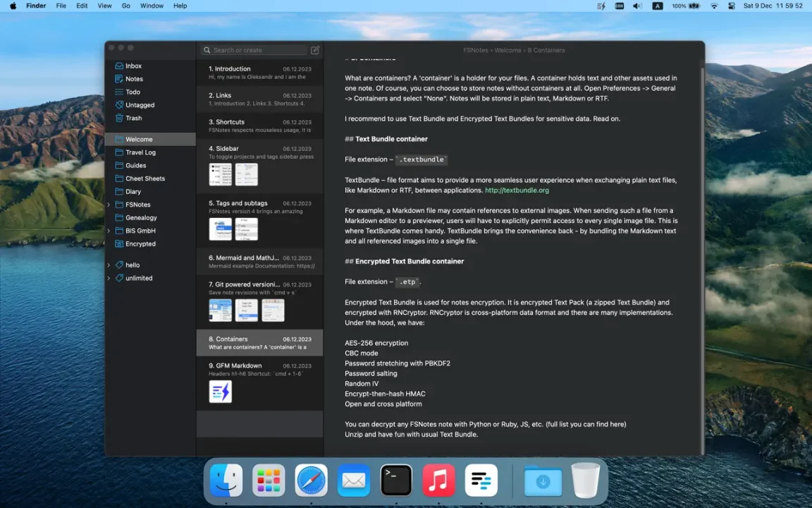Open the Inbox in the sidebar

coord(133,66)
